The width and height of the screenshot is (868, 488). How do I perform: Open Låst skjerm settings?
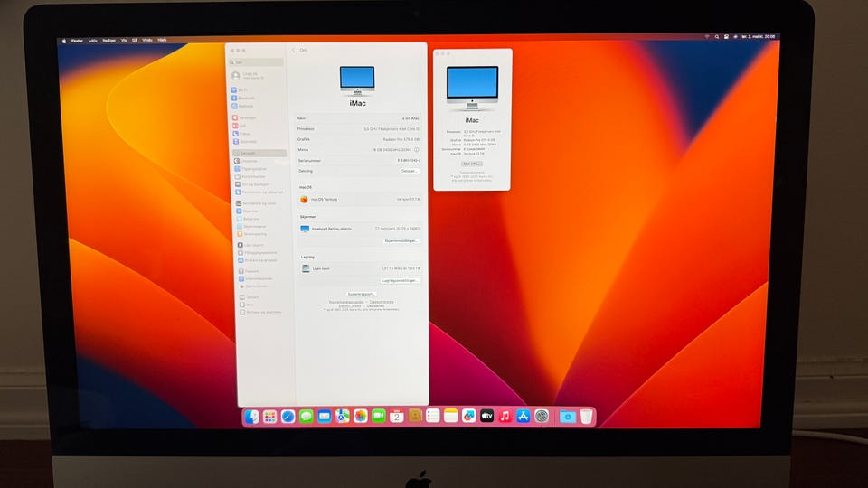[251, 245]
